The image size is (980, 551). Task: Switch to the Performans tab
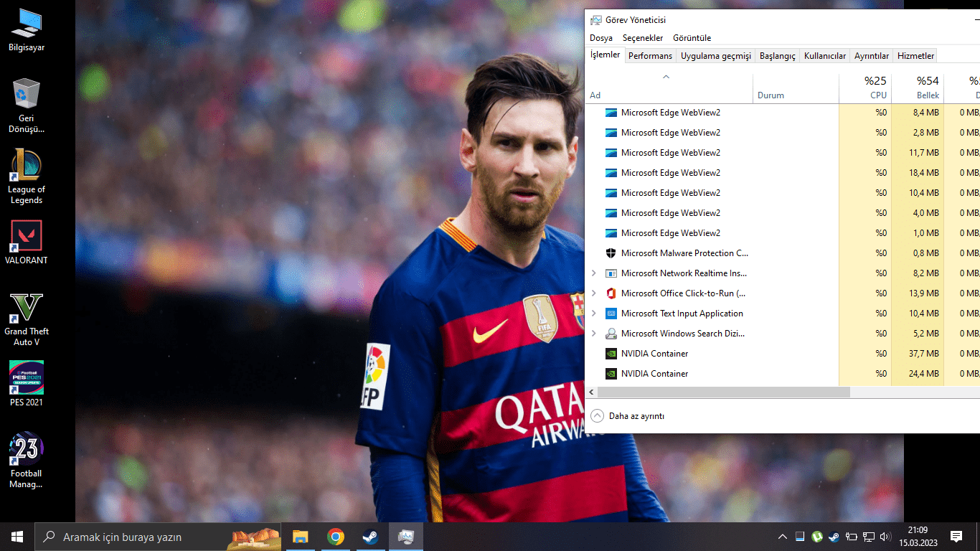(651, 56)
